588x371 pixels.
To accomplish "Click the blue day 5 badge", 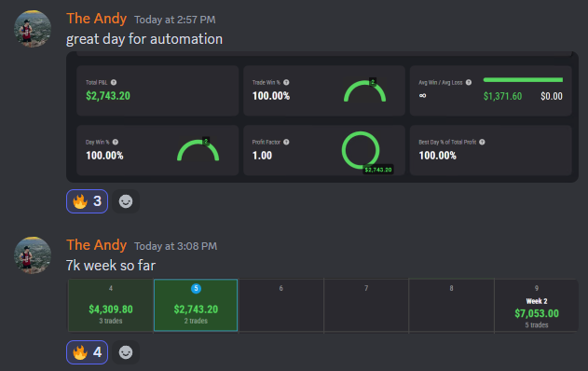I will coord(196,288).
